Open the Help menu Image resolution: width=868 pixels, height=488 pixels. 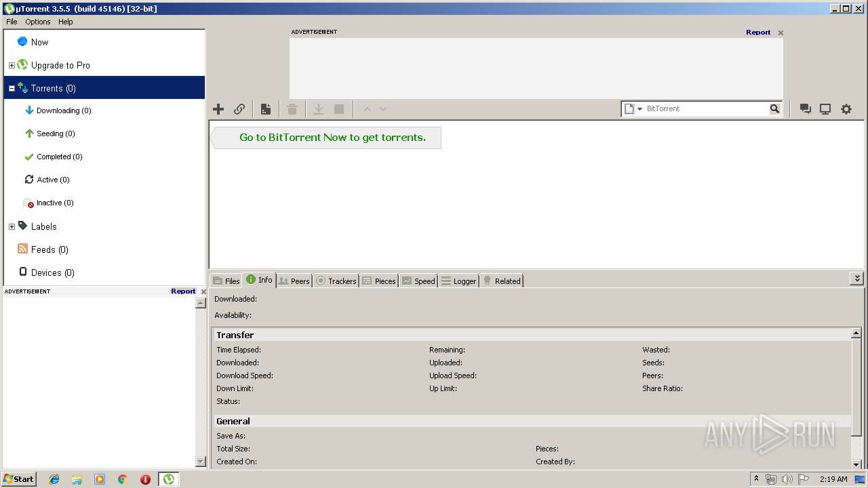click(x=65, y=22)
